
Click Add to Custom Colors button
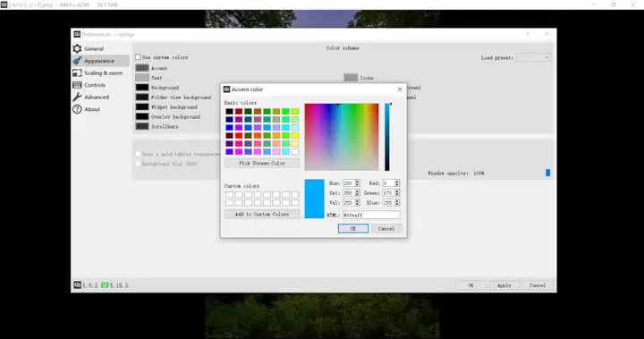(262, 214)
